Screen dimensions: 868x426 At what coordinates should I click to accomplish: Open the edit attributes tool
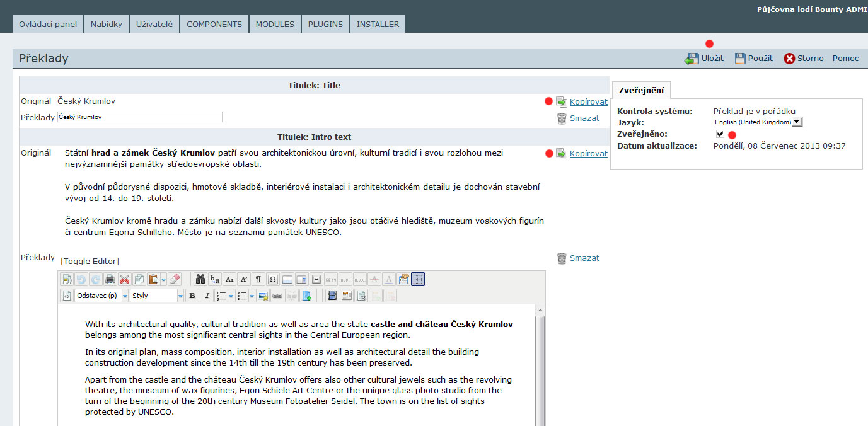(x=403, y=279)
